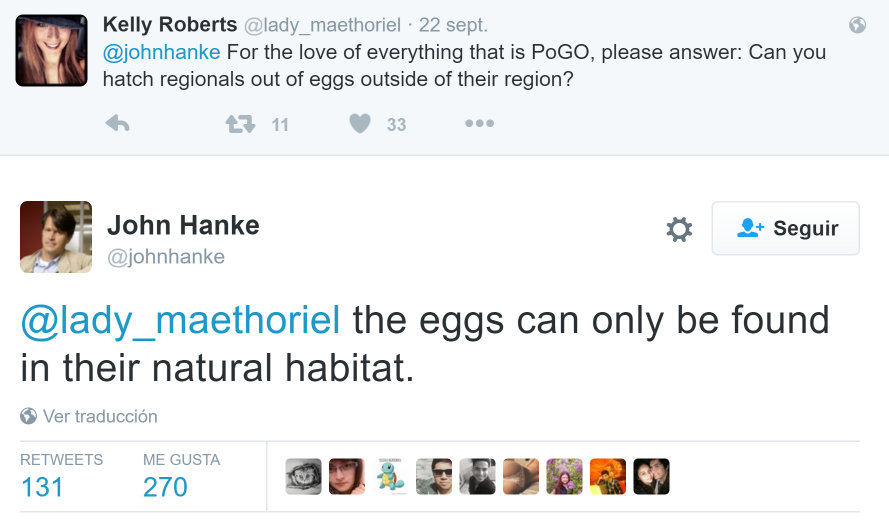Reply to Kelly Roberts' tweet
The width and height of the screenshot is (889, 525).
[118, 124]
